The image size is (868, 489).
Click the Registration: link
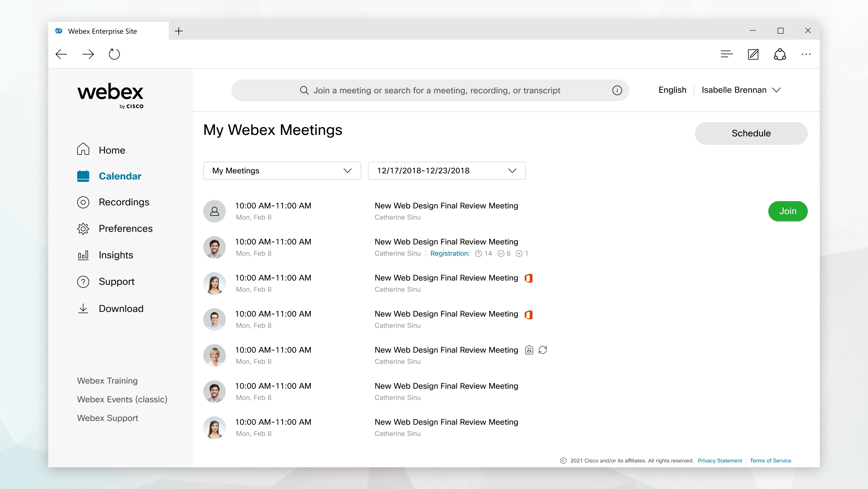[x=450, y=254]
